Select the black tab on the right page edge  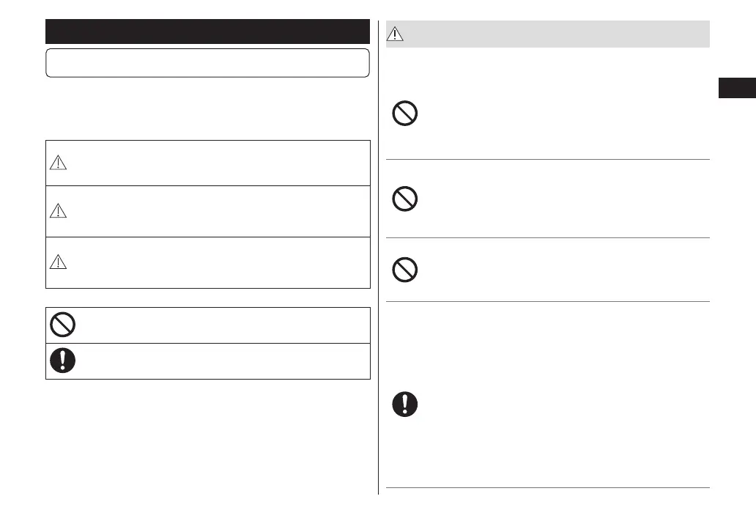click(736, 89)
